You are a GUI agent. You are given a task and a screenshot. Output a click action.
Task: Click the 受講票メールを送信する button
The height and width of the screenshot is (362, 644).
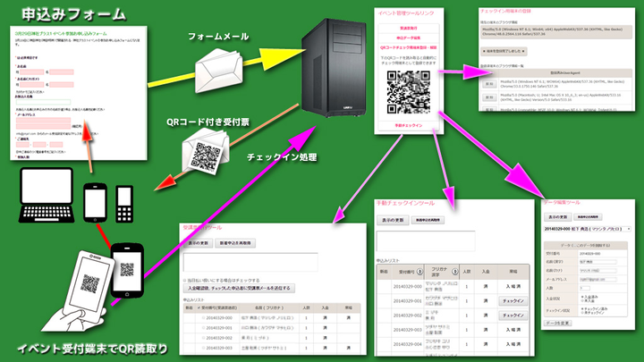(x=239, y=288)
